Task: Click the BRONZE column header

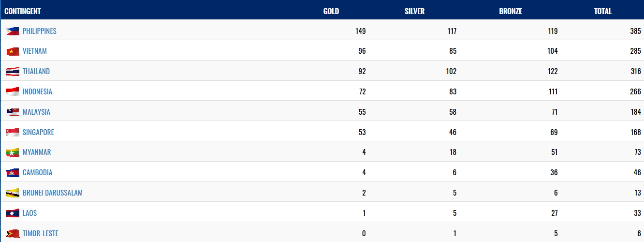Action: (x=511, y=11)
